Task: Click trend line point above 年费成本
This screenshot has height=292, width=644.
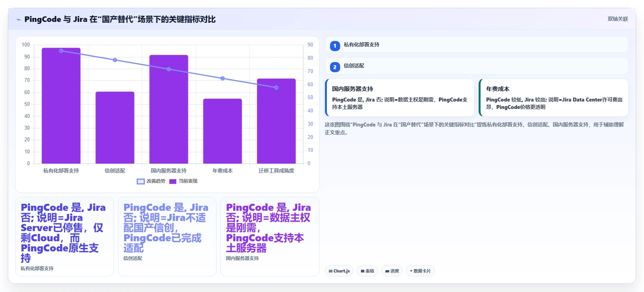Action: coord(223,78)
